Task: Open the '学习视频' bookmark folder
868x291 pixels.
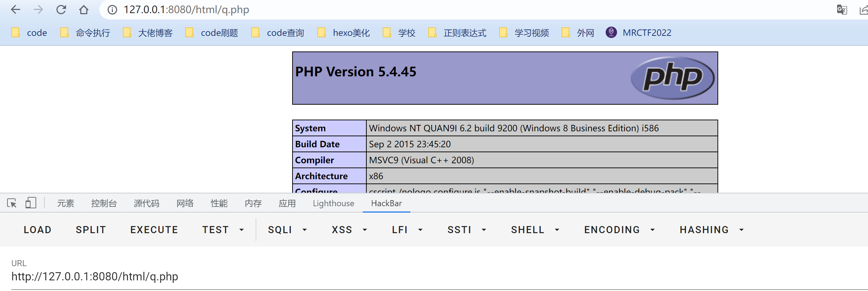Action: [x=524, y=33]
